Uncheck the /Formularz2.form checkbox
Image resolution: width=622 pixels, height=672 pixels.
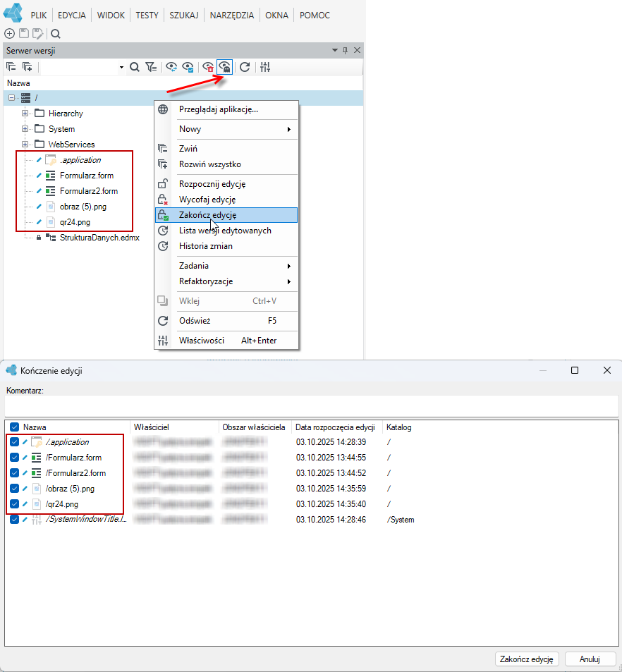pos(15,472)
